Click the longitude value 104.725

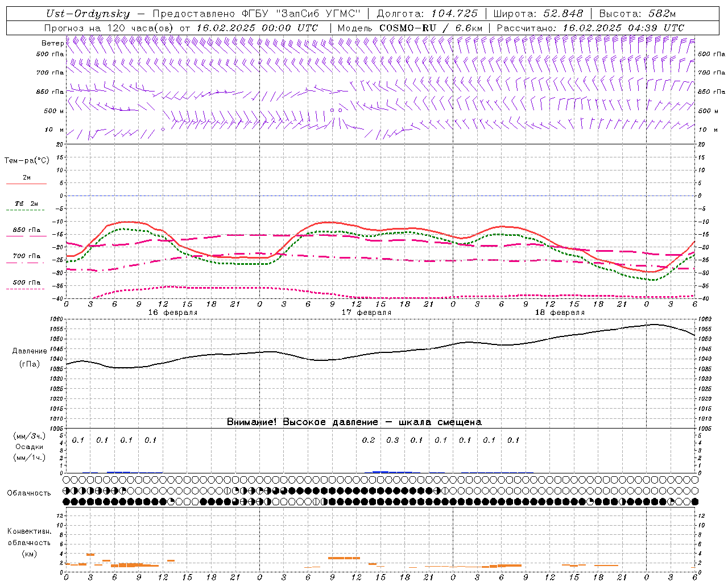(x=454, y=14)
